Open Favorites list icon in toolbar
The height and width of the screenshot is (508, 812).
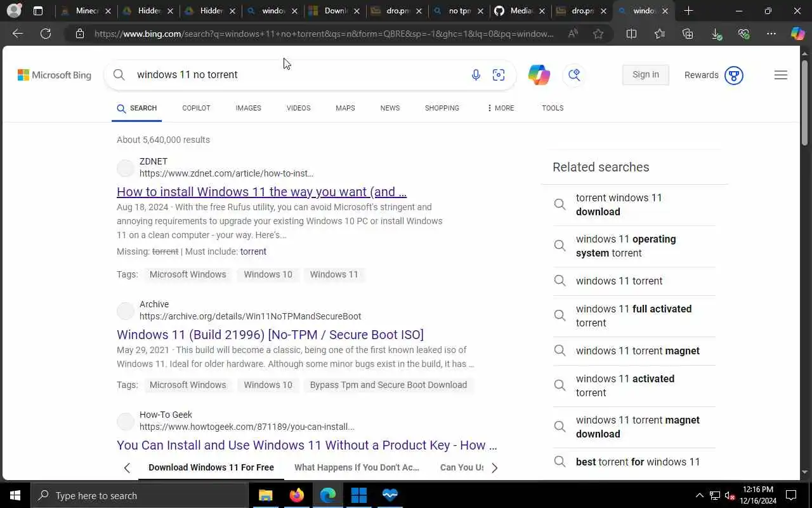[660, 34]
